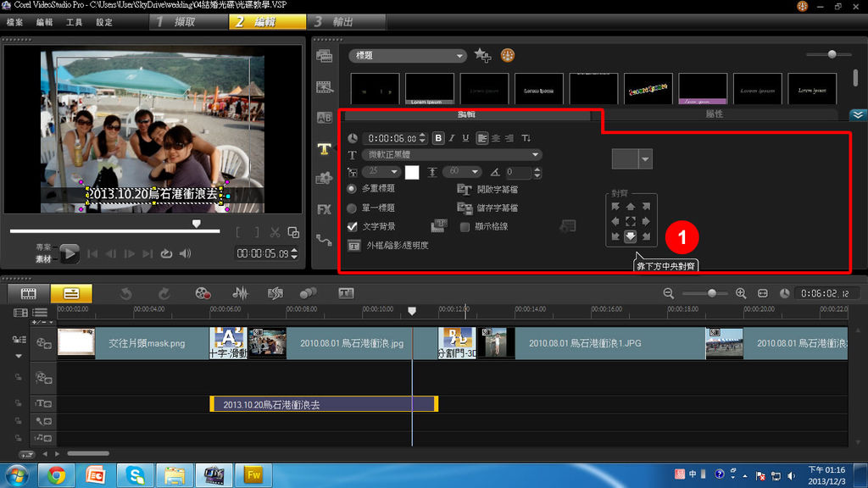This screenshot has width=868, height=488.
Task: Open the 檔案 file menu
Action: click(15, 22)
